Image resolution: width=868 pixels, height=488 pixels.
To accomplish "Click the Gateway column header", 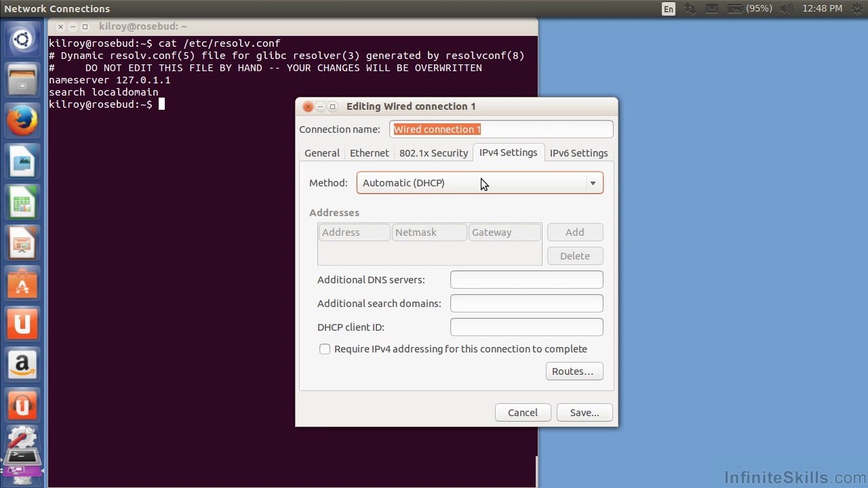I will tap(505, 232).
